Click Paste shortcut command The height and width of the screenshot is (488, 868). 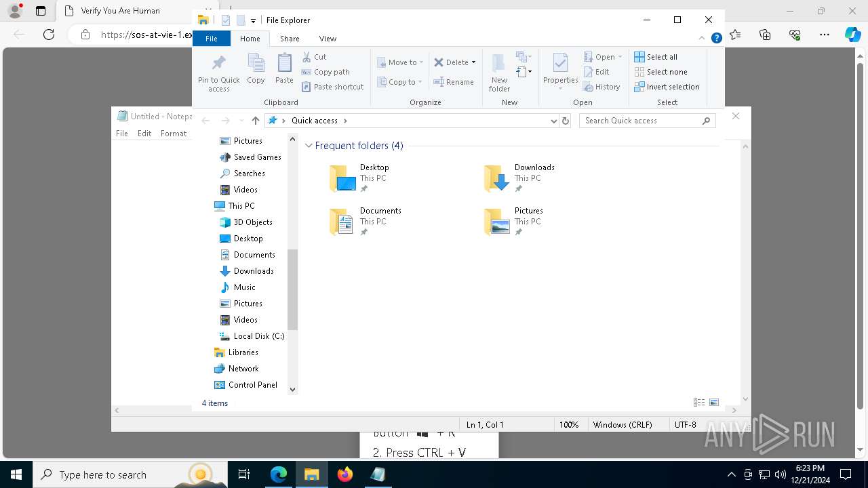333,87
